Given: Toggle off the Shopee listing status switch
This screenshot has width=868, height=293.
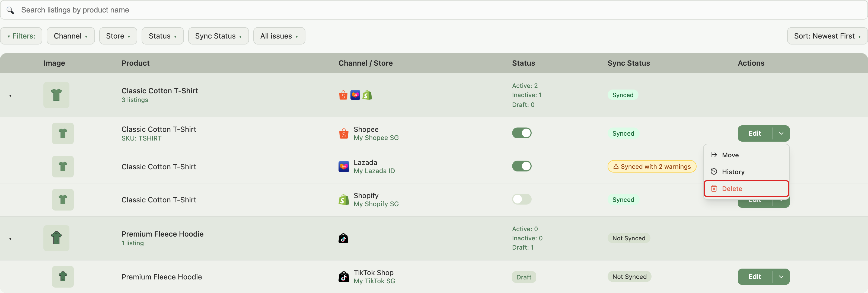Looking at the screenshot, I should 522,133.
